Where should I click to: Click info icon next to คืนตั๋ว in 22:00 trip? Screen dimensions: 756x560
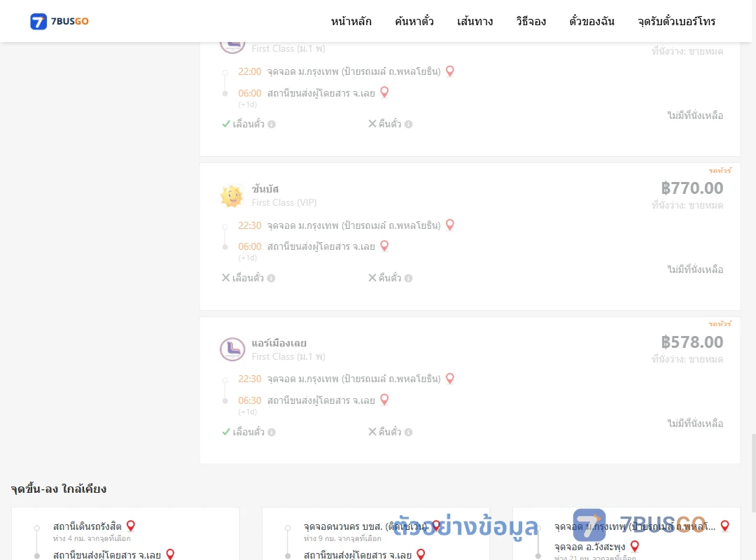click(x=408, y=125)
